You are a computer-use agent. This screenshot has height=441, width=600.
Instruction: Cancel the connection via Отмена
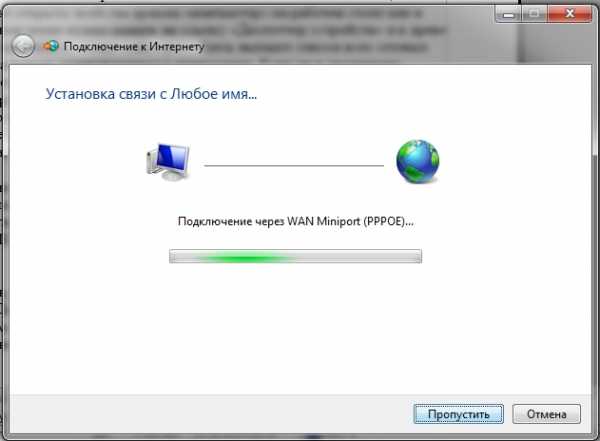[x=546, y=414]
